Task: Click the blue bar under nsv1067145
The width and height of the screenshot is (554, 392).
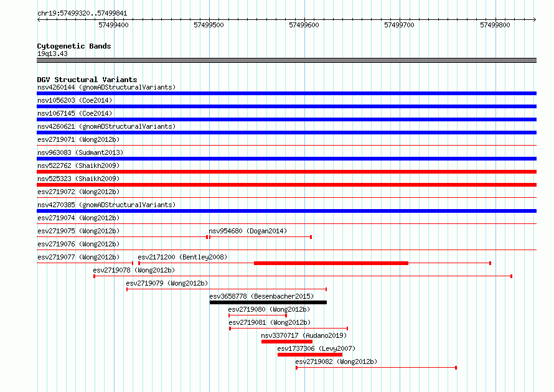Action: point(286,119)
